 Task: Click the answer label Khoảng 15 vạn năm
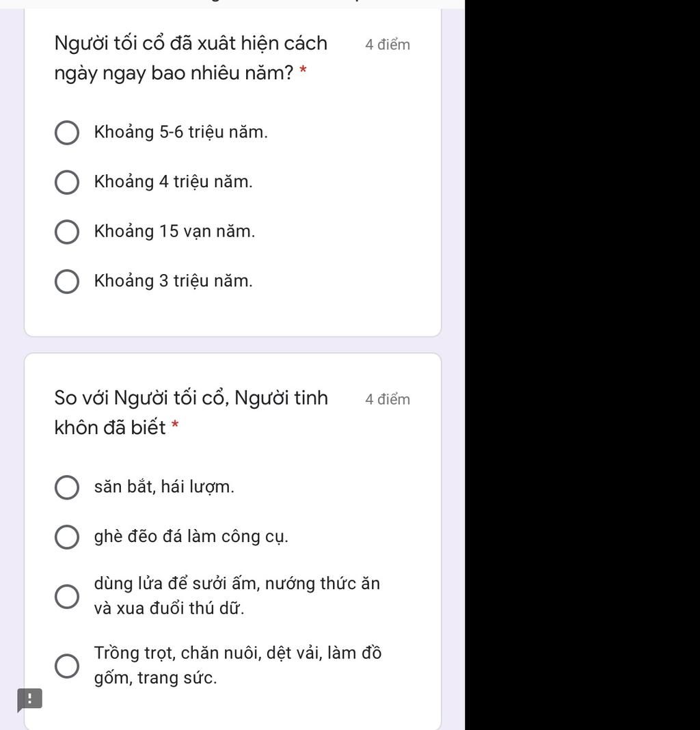tap(174, 232)
